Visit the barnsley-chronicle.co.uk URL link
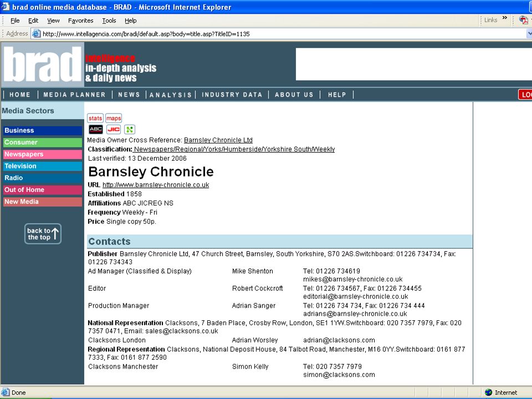Viewport: 532px width, 399px height. 156,185
